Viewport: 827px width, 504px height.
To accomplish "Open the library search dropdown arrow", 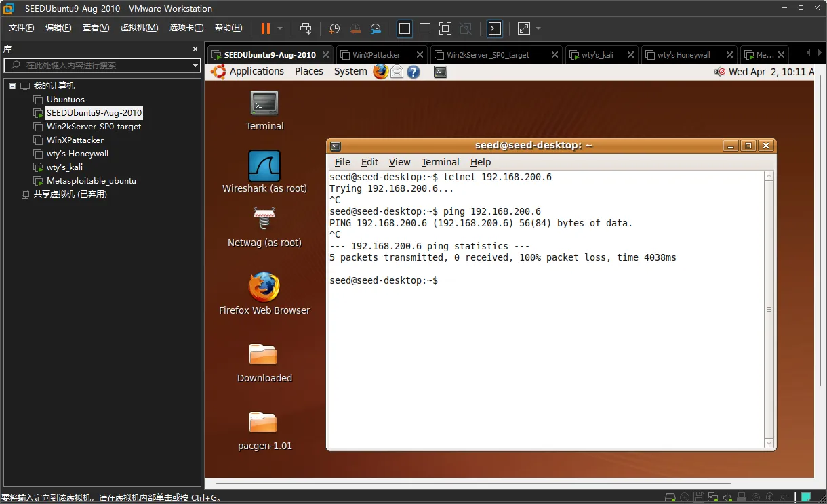I will [x=195, y=65].
